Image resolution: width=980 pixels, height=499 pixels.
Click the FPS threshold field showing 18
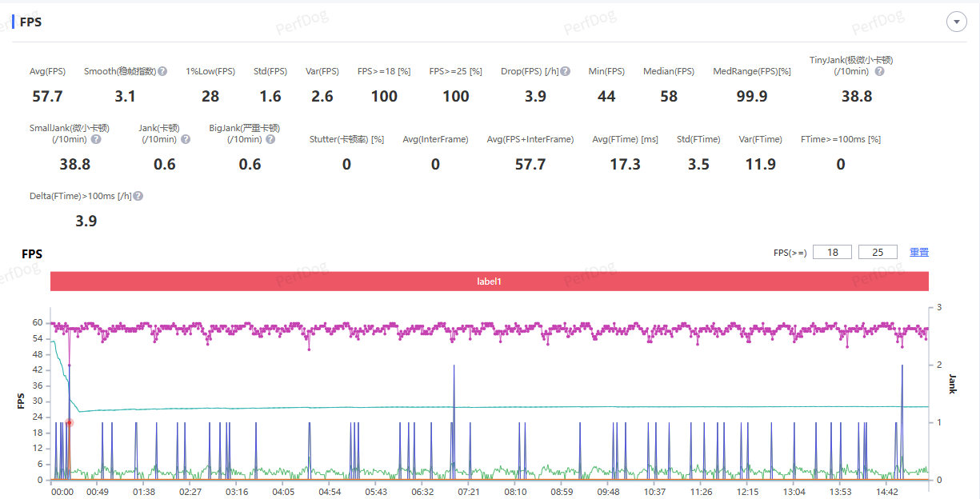coord(832,252)
